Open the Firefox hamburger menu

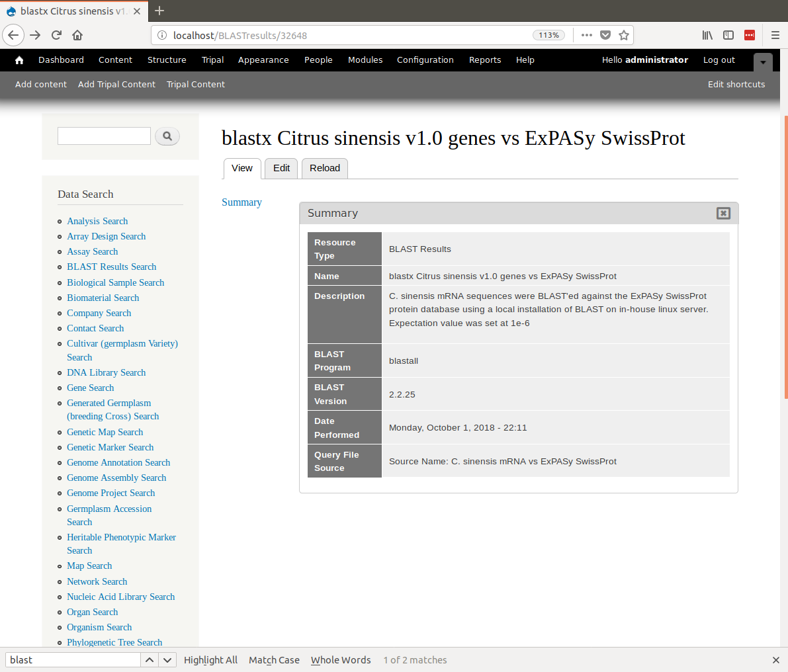[x=775, y=35]
